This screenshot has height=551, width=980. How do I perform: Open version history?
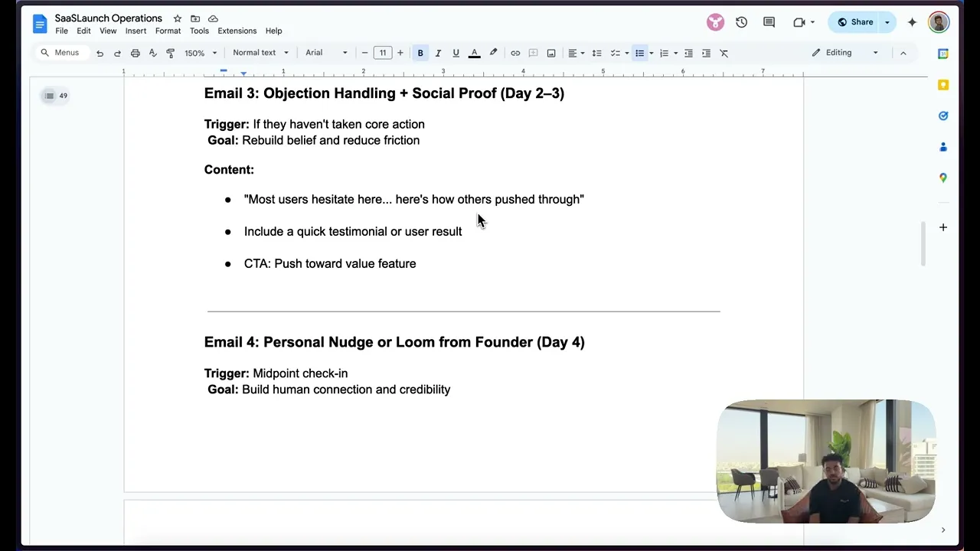(741, 22)
